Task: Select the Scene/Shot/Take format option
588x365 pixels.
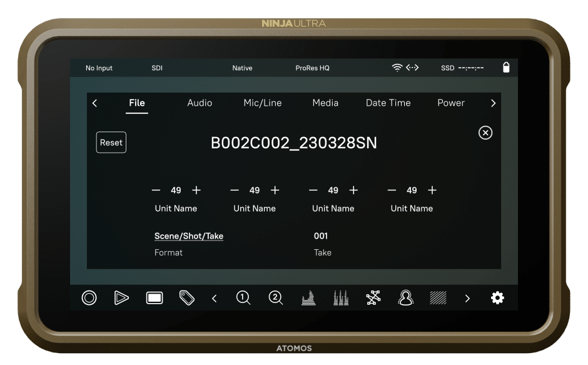Action: (189, 236)
